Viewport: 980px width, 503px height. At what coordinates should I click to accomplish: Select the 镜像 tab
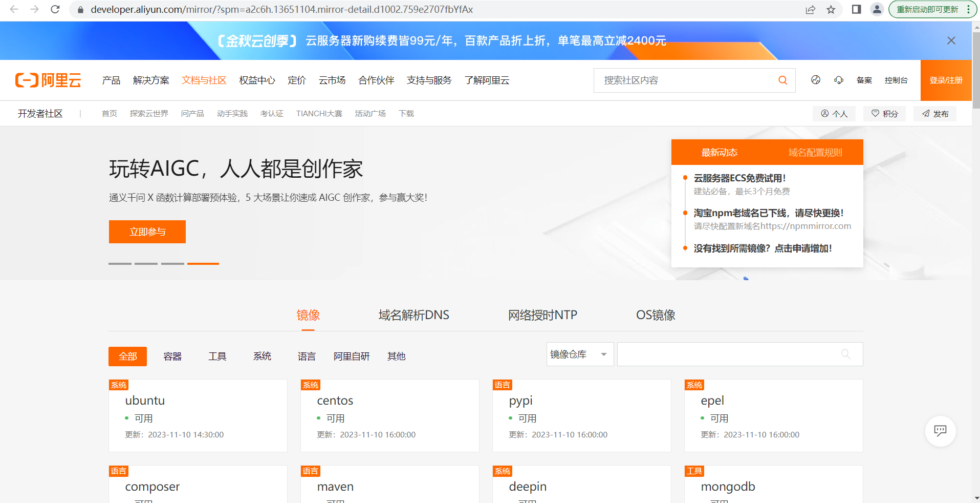click(308, 315)
